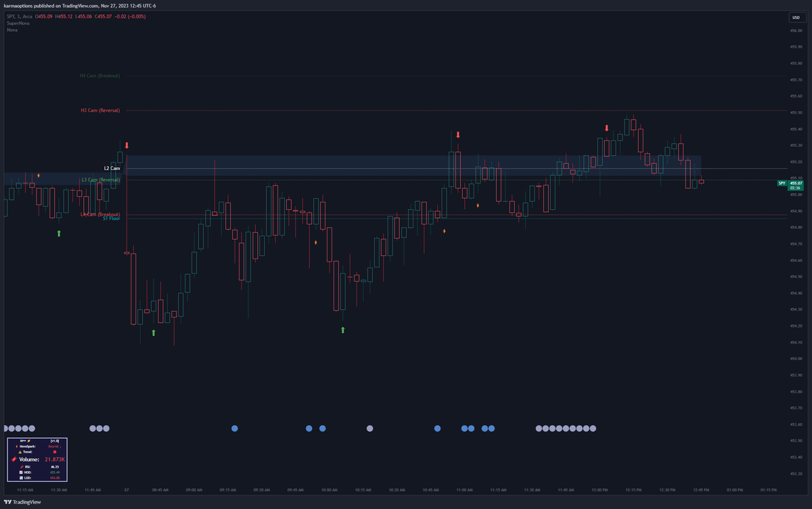Click the 455.50 price axis label
Image resolution: width=812 pixels, height=509 pixels.
click(796, 112)
